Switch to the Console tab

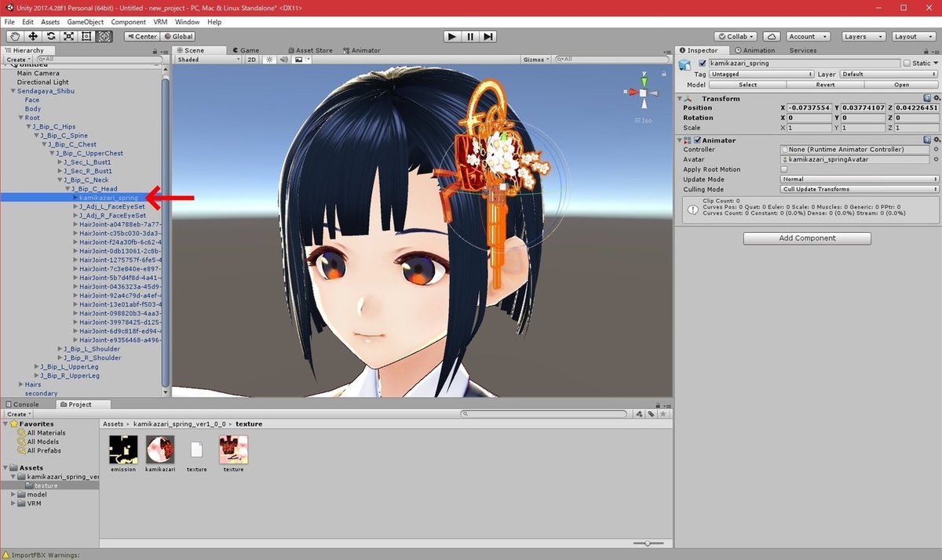[x=21, y=405]
